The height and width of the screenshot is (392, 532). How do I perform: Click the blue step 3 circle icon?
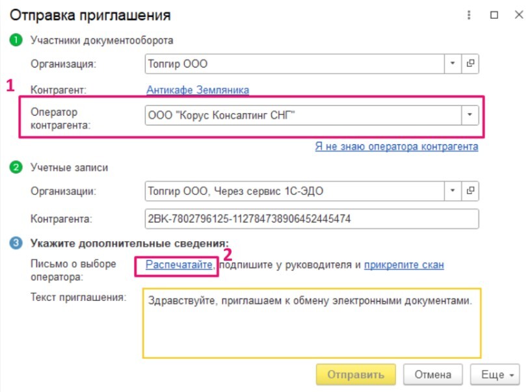pos(15,243)
